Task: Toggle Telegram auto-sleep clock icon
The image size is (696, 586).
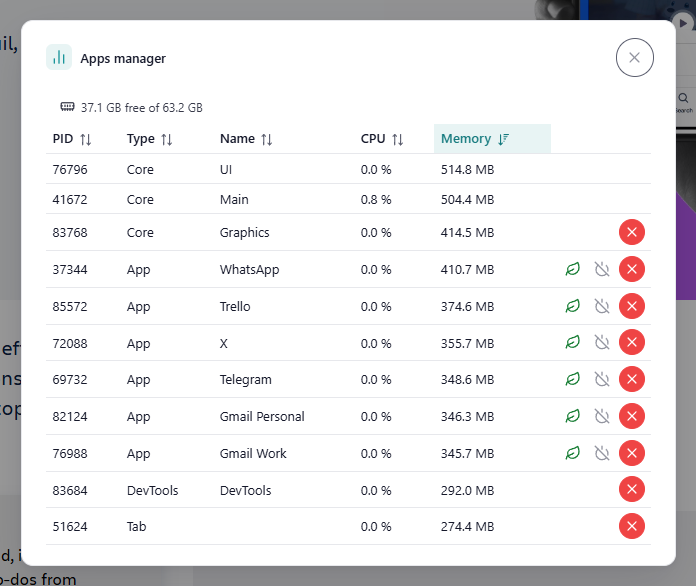Action: (x=602, y=379)
